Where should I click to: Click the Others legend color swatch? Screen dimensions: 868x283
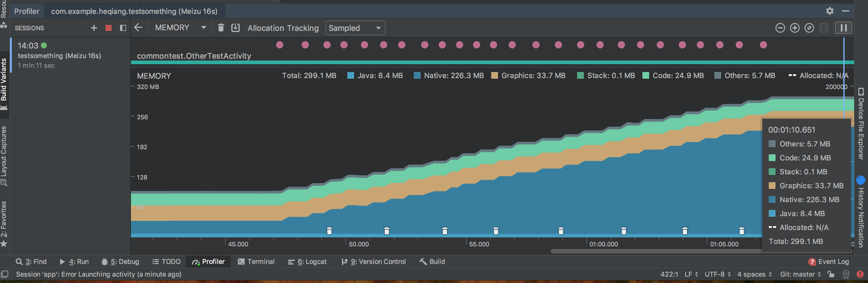click(x=717, y=76)
